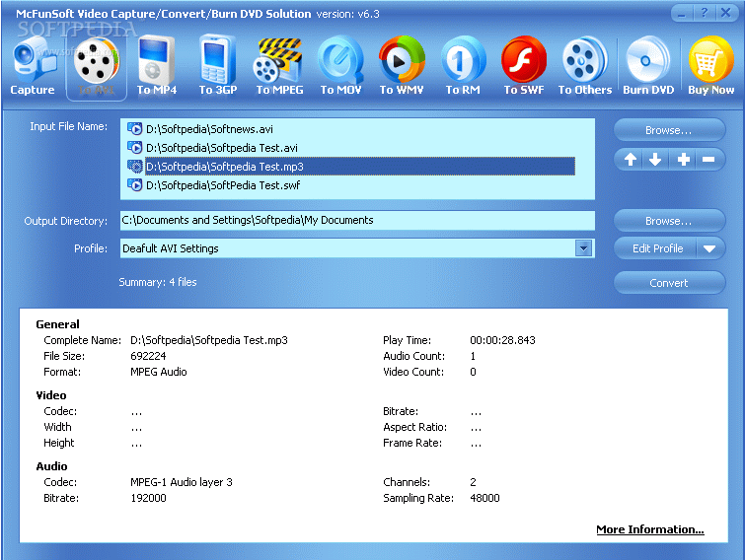The image size is (745, 560).
Task: Click the Complete Name value in General
Action: coord(209,340)
